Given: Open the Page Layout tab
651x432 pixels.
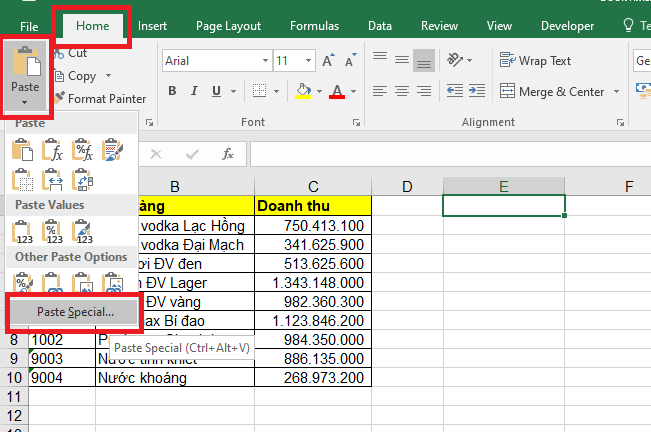Looking at the screenshot, I should pyautogui.click(x=228, y=26).
